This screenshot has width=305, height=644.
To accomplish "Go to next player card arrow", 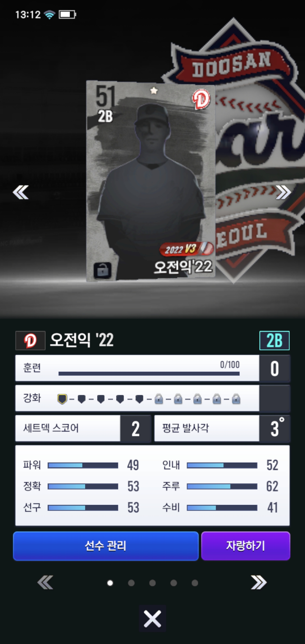I will (283, 192).
